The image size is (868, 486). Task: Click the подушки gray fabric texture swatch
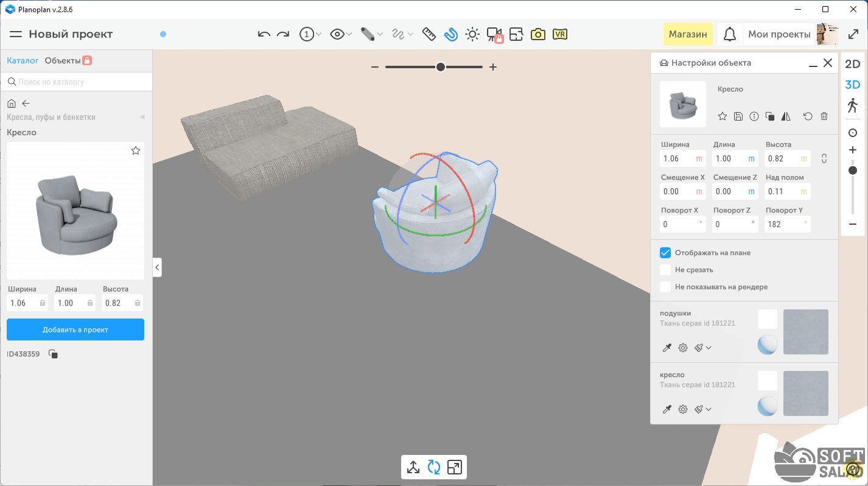coord(805,332)
